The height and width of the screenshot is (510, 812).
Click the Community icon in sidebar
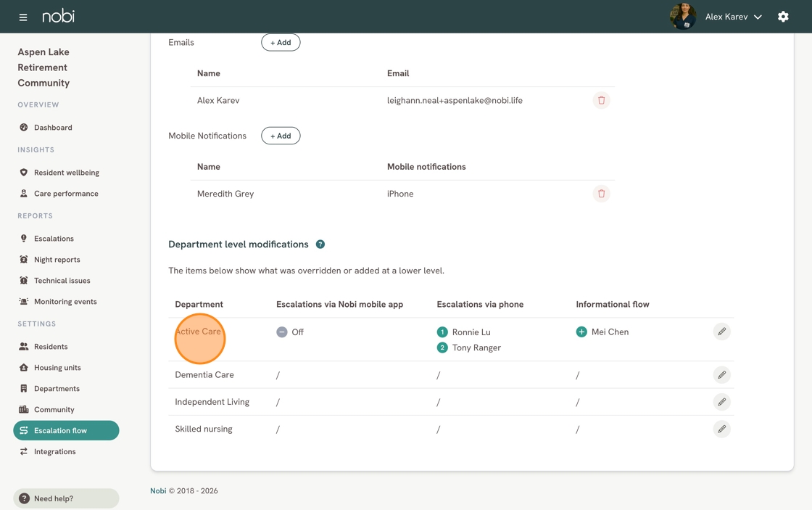[23, 409]
